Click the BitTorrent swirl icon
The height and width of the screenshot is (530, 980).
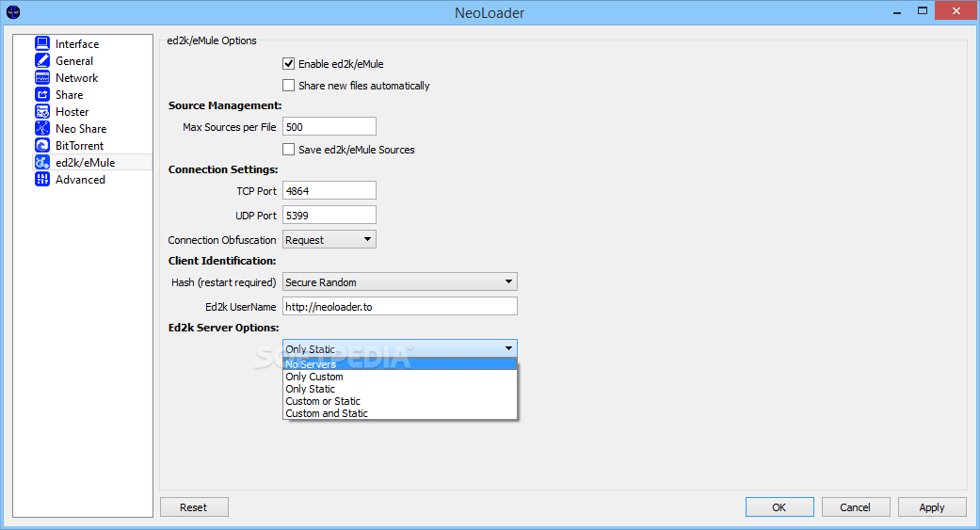point(41,145)
